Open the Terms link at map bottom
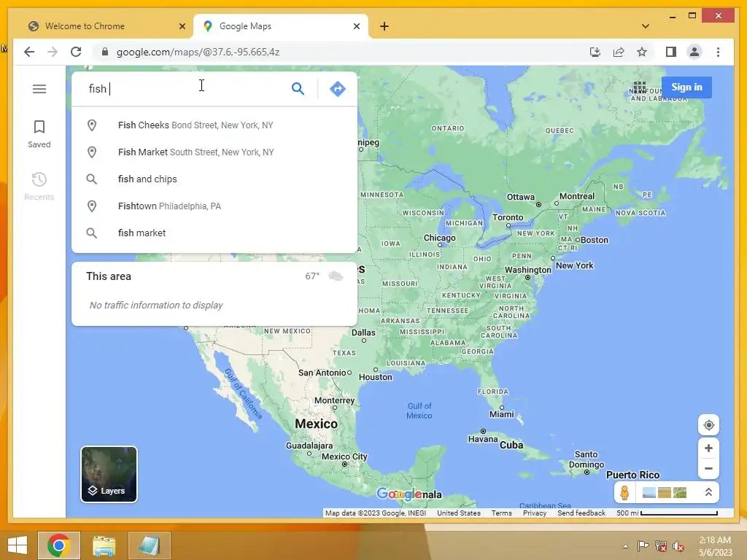The width and height of the screenshot is (747, 560). point(502,513)
